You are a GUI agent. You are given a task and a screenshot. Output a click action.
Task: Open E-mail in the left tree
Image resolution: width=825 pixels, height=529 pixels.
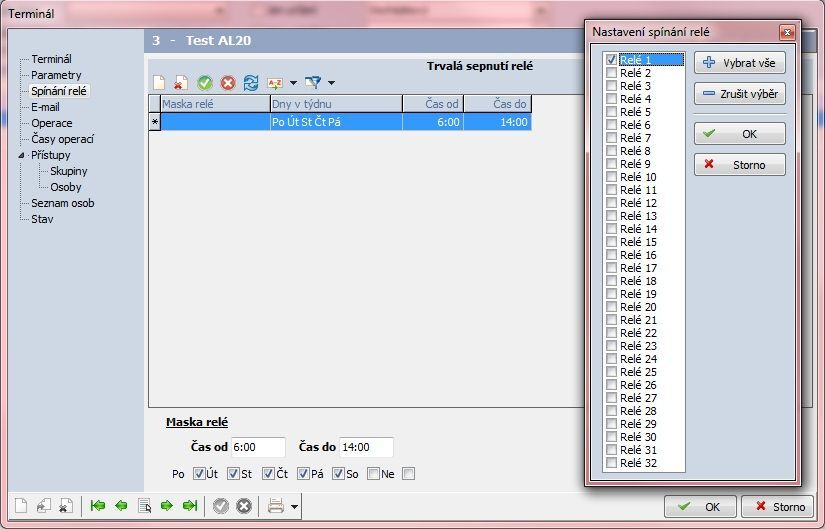[x=45, y=107]
